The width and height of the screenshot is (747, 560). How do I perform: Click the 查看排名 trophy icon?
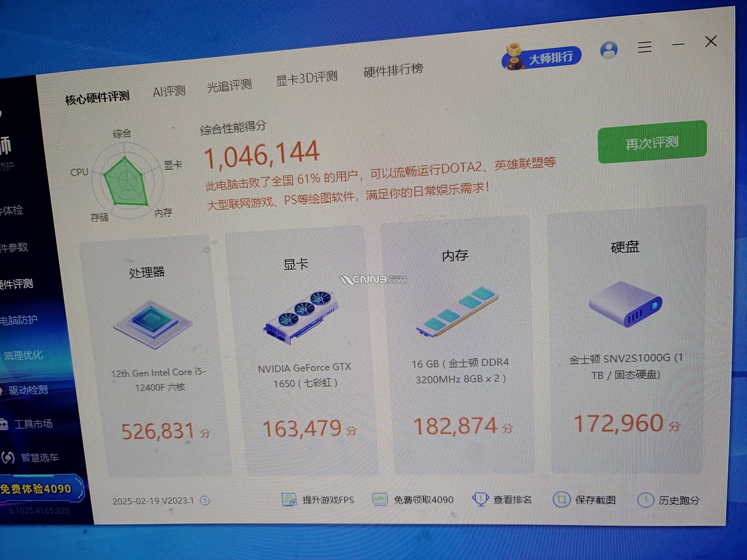coord(480,499)
